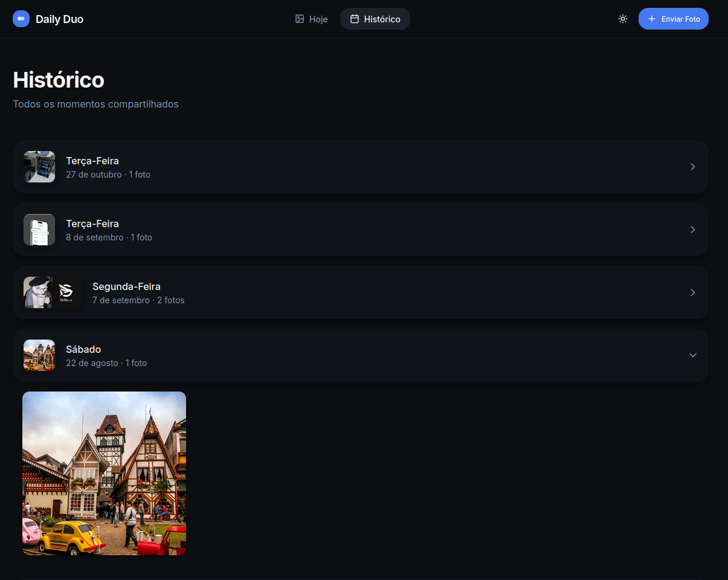Click the text "8 de setembro · 1 foto"

109,237
